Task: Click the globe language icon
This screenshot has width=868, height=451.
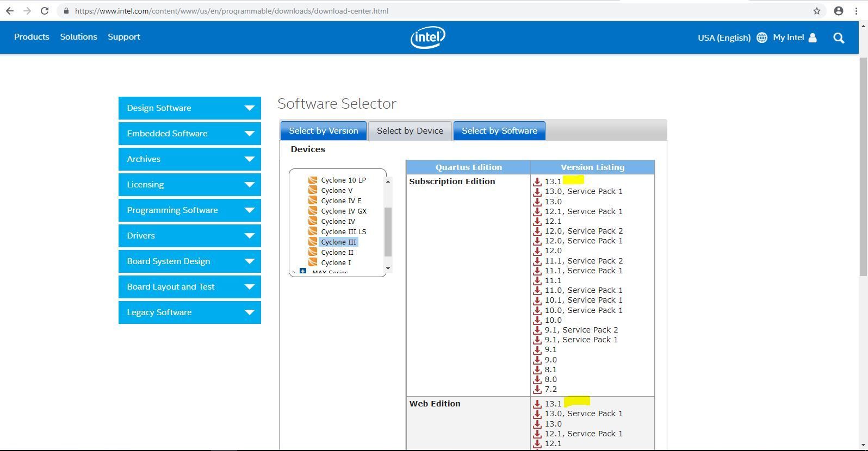Action: [761, 37]
